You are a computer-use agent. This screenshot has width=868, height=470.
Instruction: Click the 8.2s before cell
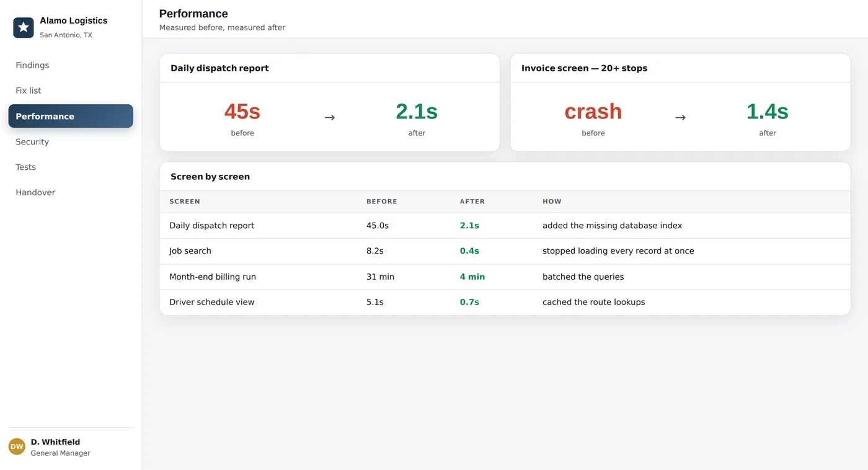(x=375, y=251)
